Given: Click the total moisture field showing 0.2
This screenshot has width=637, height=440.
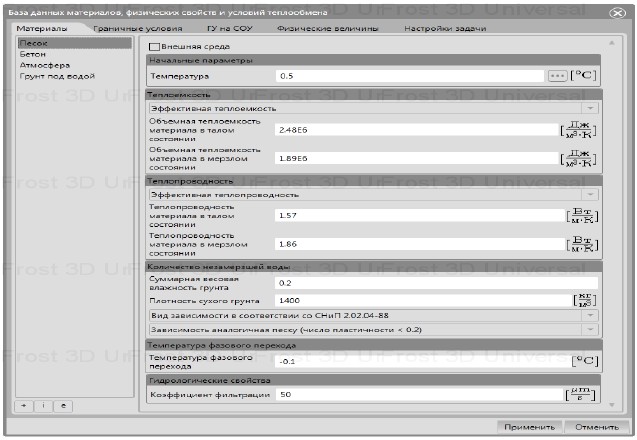Looking at the screenshot, I should pyautogui.click(x=436, y=283).
